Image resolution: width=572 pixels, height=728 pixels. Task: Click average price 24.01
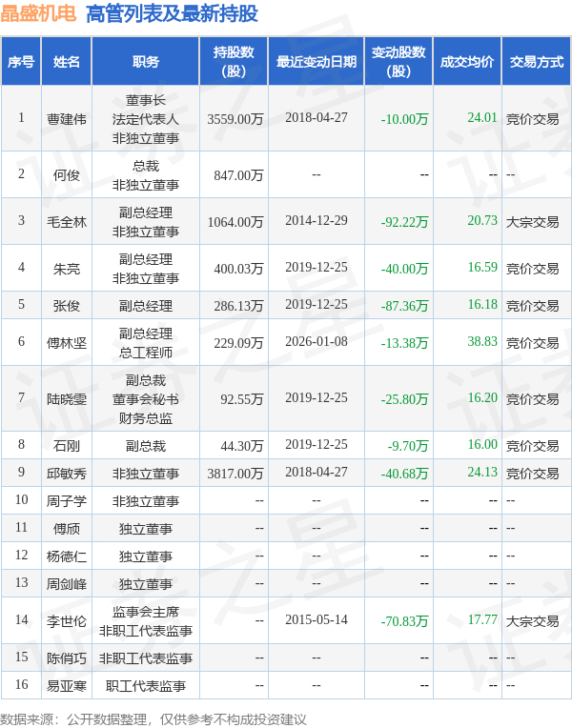[x=482, y=117]
